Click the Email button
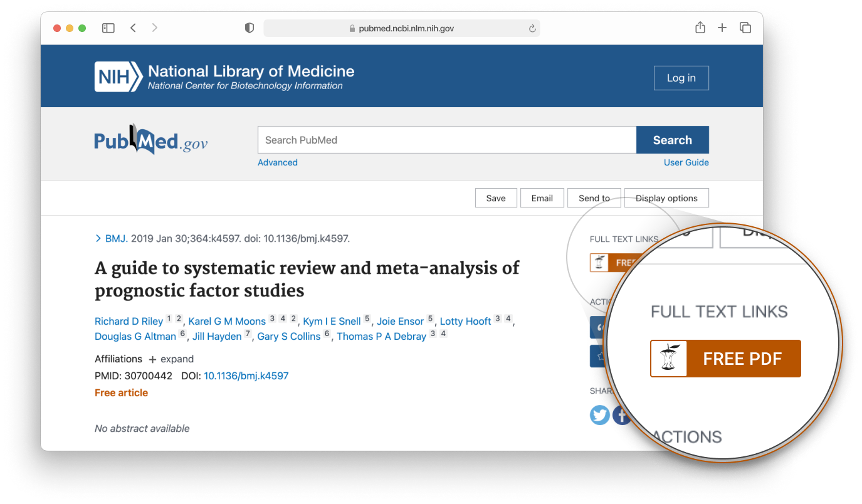Image resolution: width=862 pixels, height=504 pixels. (x=542, y=198)
